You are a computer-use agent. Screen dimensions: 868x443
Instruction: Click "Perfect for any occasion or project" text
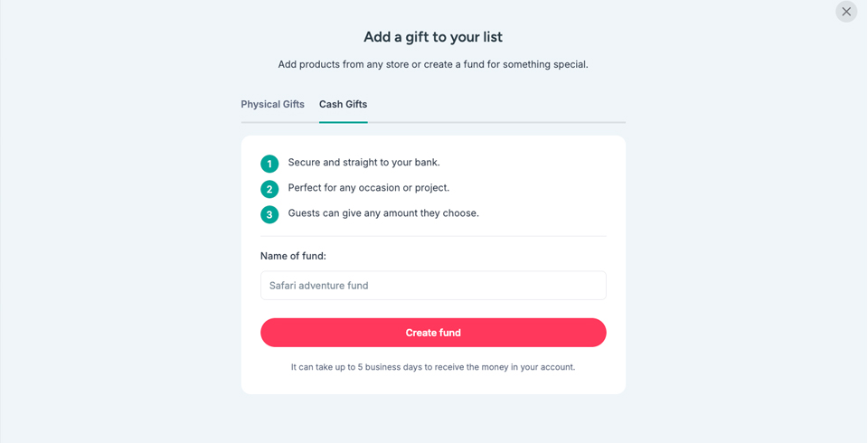[368, 188]
